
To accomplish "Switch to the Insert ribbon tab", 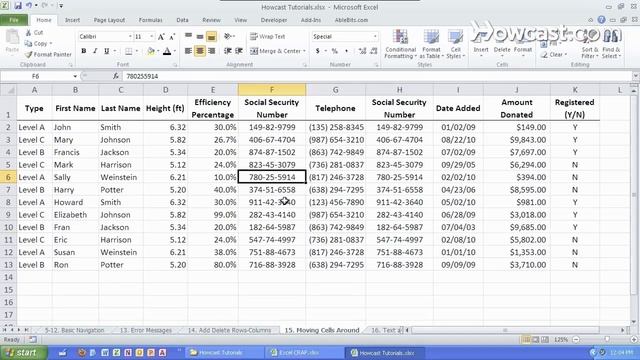I will [x=72, y=20].
